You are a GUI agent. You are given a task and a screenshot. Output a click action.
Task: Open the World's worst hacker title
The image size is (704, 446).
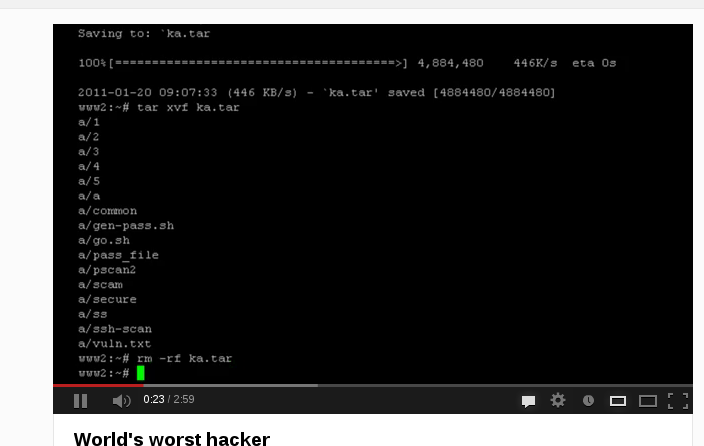tap(172, 438)
